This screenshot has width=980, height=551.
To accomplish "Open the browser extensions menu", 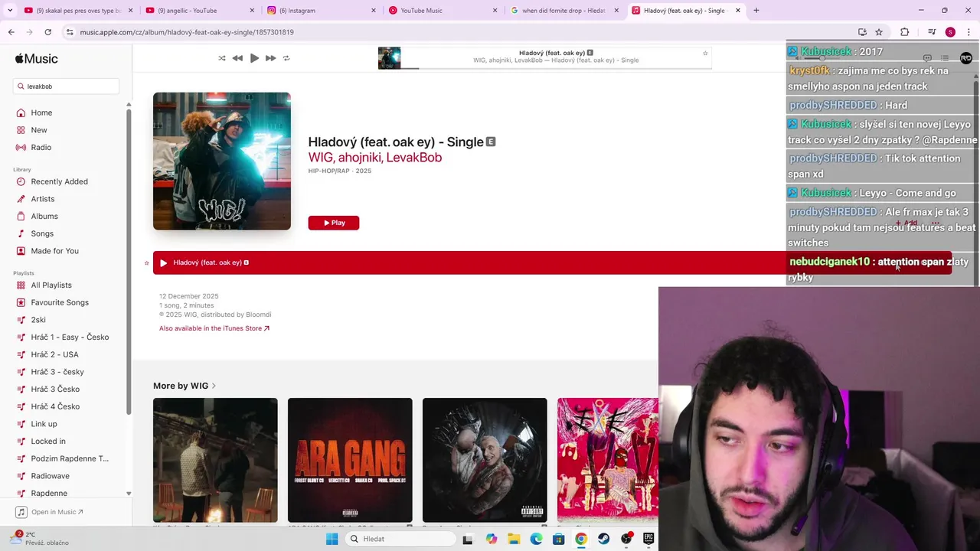I will pyautogui.click(x=905, y=32).
